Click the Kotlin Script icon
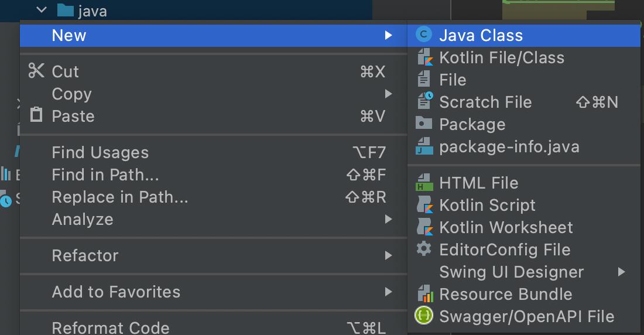This screenshot has width=644, height=335. click(424, 204)
